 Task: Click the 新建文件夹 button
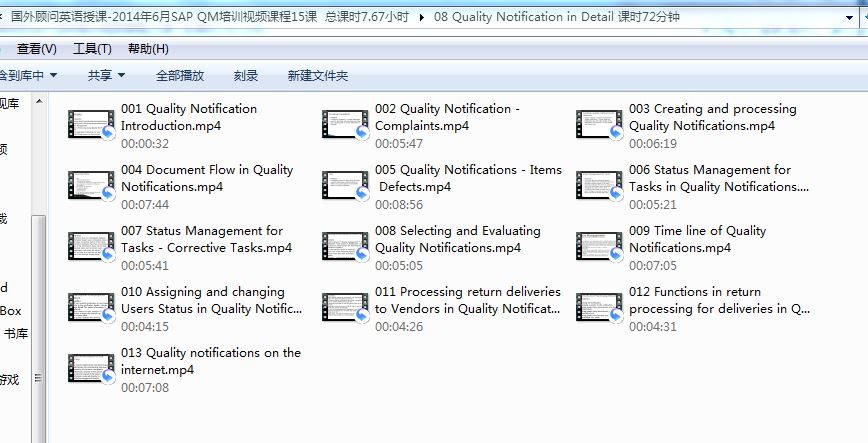318,75
